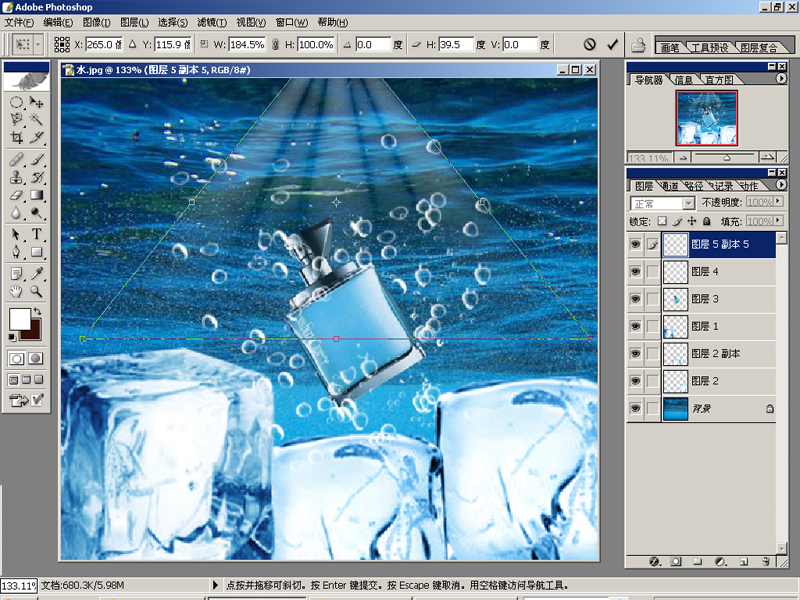Image resolution: width=800 pixels, height=600 pixels.
Task: Select the Polygonal Lasso tool
Action: 16,119
